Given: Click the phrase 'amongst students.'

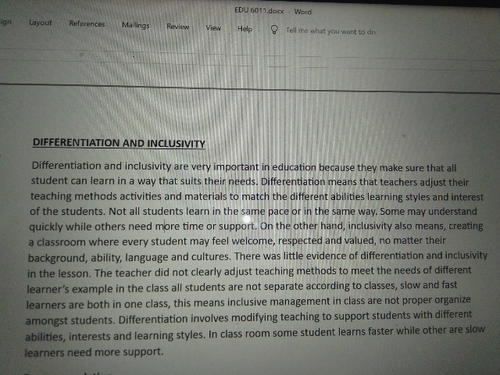Looking at the screenshot, I should pos(70,321).
